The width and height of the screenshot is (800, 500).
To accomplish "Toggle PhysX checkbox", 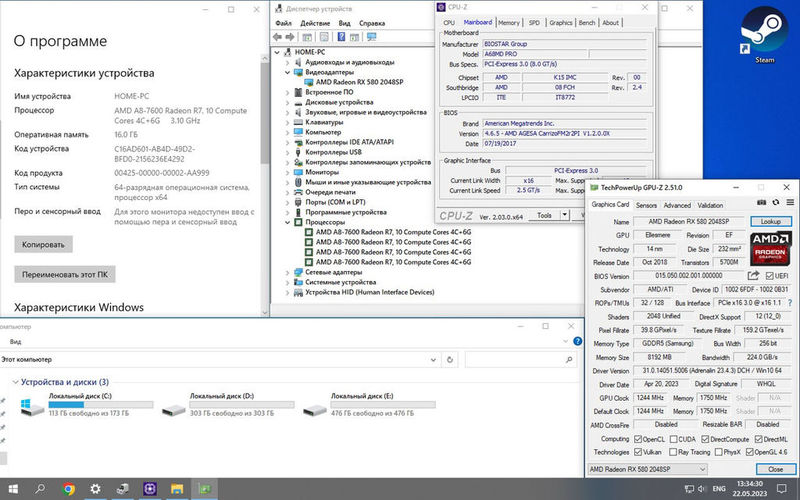I will pyautogui.click(x=718, y=452).
